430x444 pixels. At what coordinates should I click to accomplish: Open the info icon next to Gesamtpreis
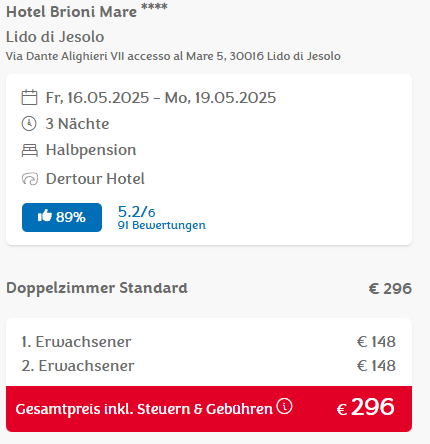pos(284,406)
